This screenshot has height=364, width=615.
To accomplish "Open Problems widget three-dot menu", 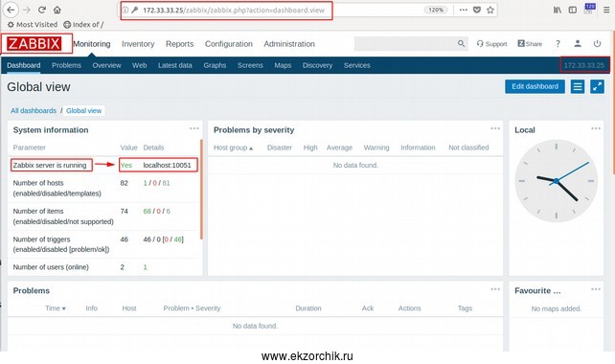I will (495, 289).
